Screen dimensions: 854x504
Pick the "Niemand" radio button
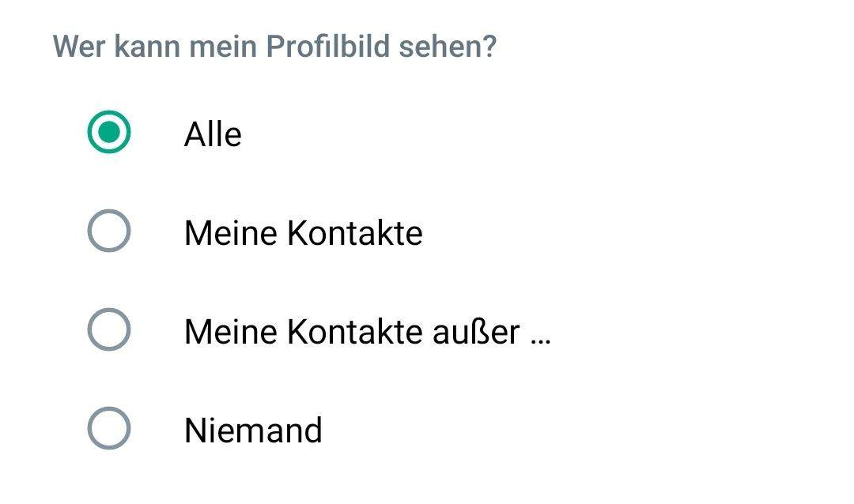[x=108, y=430]
